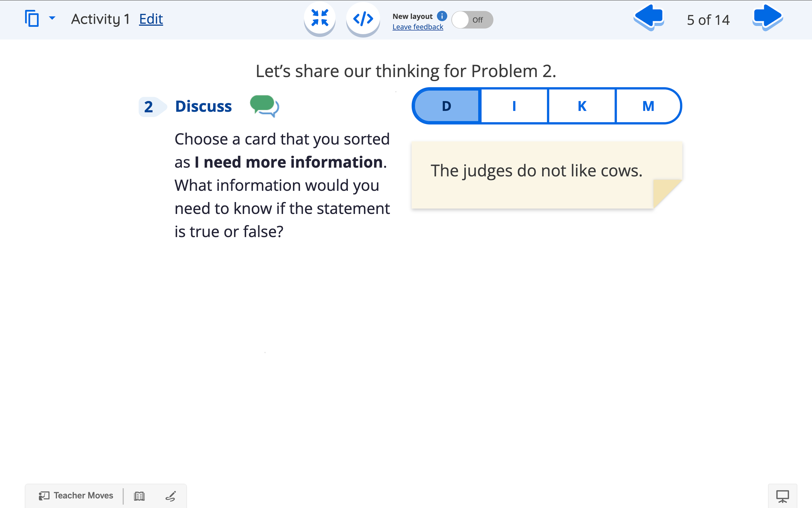
Task: Go to the previous screen arrow
Action: [x=649, y=17]
